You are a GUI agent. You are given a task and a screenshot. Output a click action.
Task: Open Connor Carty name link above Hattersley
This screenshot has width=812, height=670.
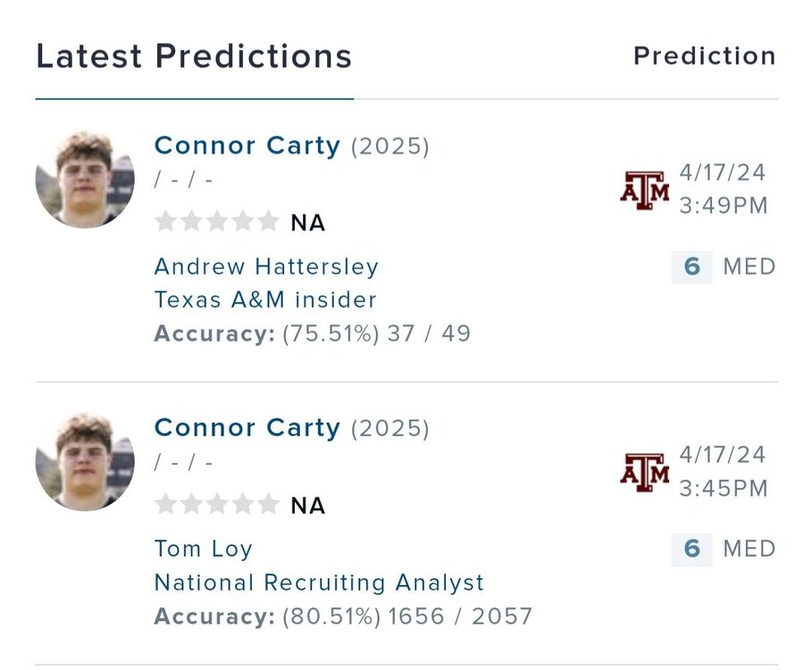point(247,146)
